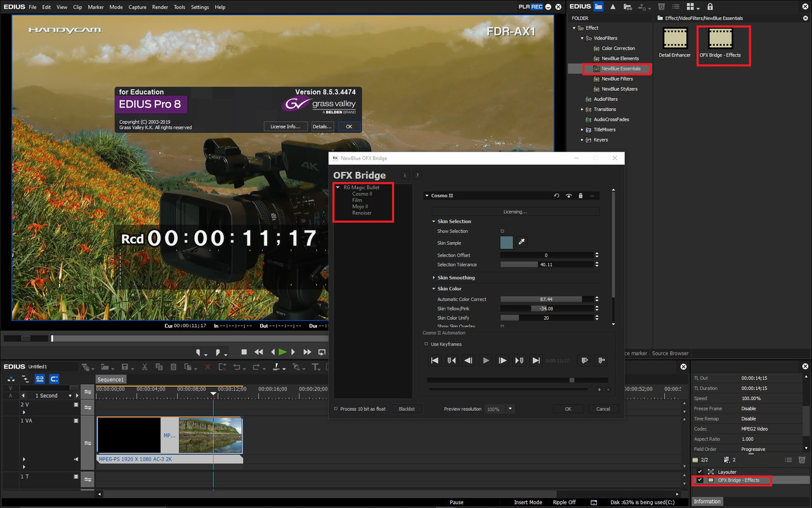Click the ripple delete icon beside the red X
The image size is (812, 508).
[223, 367]
